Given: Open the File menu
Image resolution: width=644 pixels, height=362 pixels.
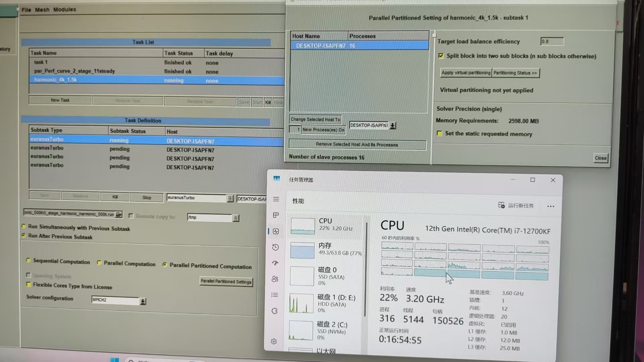Looking at the screenshot, I should 26,10.
